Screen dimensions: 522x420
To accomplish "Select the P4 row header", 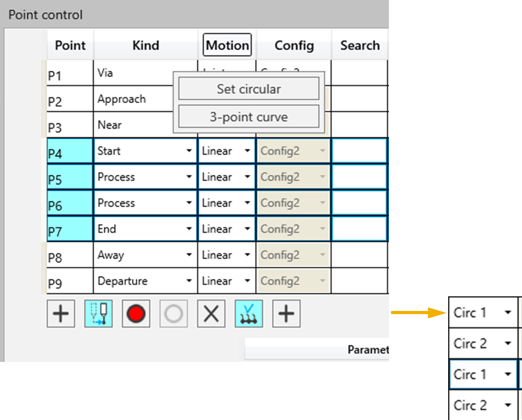I will click(69, 151).
